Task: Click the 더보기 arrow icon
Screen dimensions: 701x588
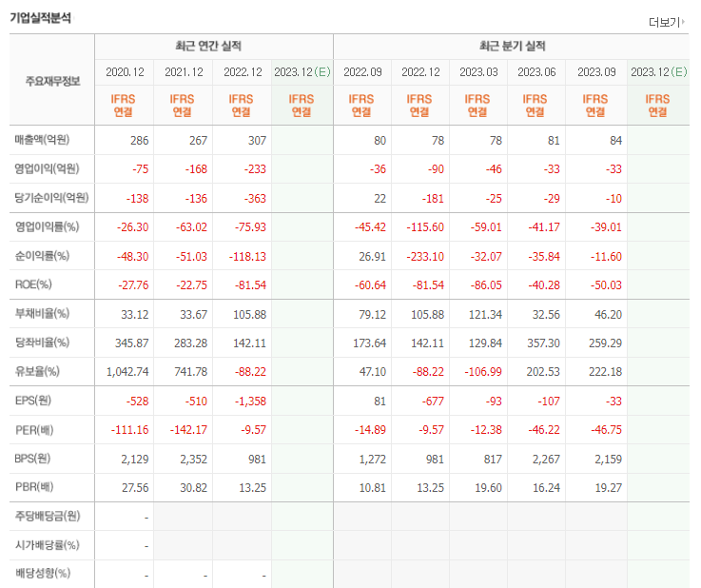Action: [683, 22]
